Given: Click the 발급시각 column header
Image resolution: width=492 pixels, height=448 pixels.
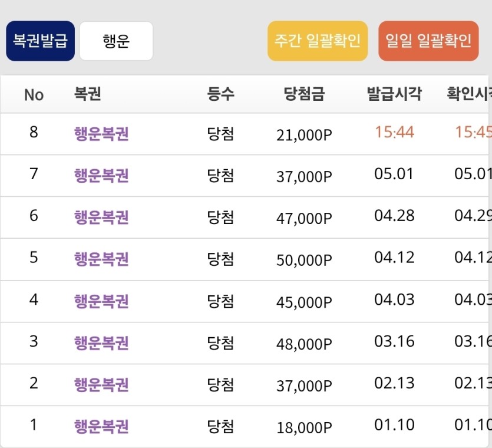Looking at the screenshot, I should pos(394,94).
